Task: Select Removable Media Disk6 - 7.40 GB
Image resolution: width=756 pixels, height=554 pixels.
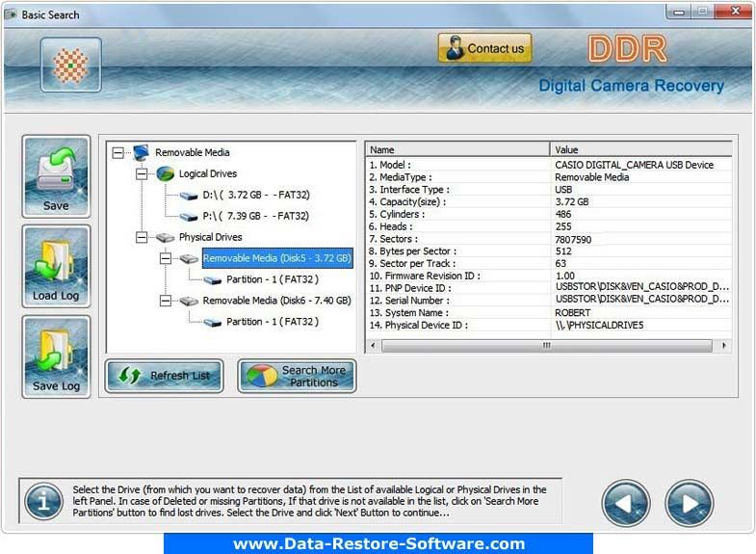Action: point(276,301)
